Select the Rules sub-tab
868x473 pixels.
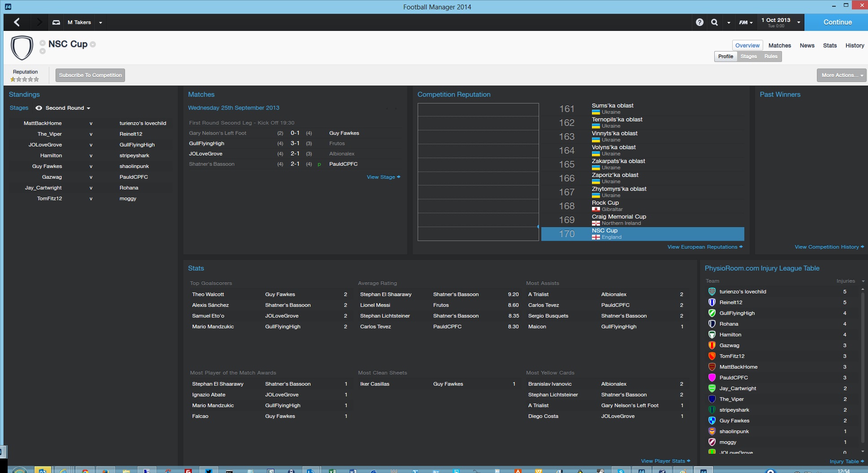tap(771, 56)
